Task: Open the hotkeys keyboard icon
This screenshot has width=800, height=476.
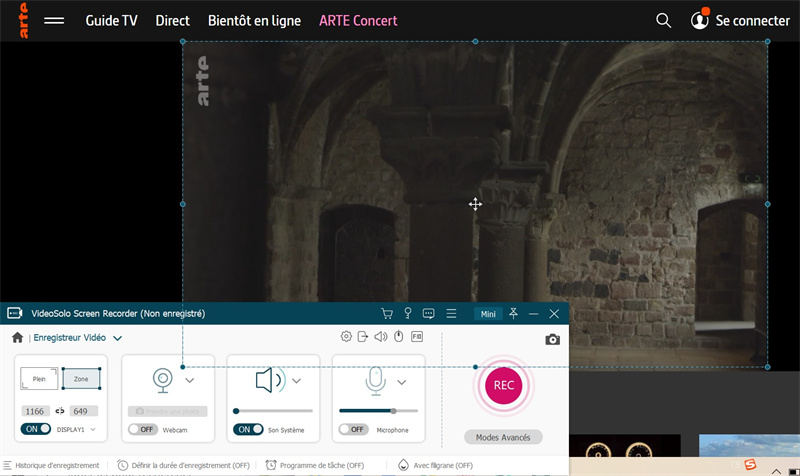Action: point(417,337)
